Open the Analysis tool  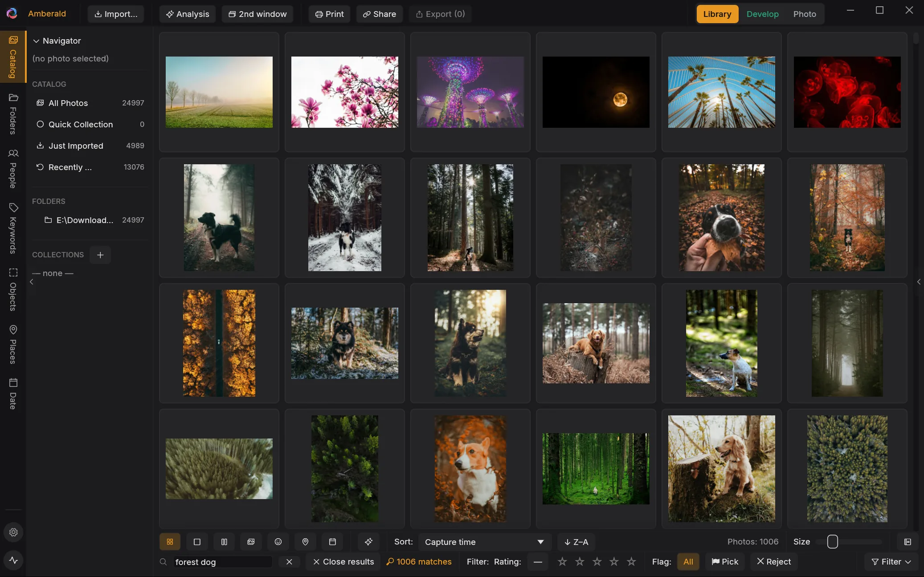click(x=188, y=14)
